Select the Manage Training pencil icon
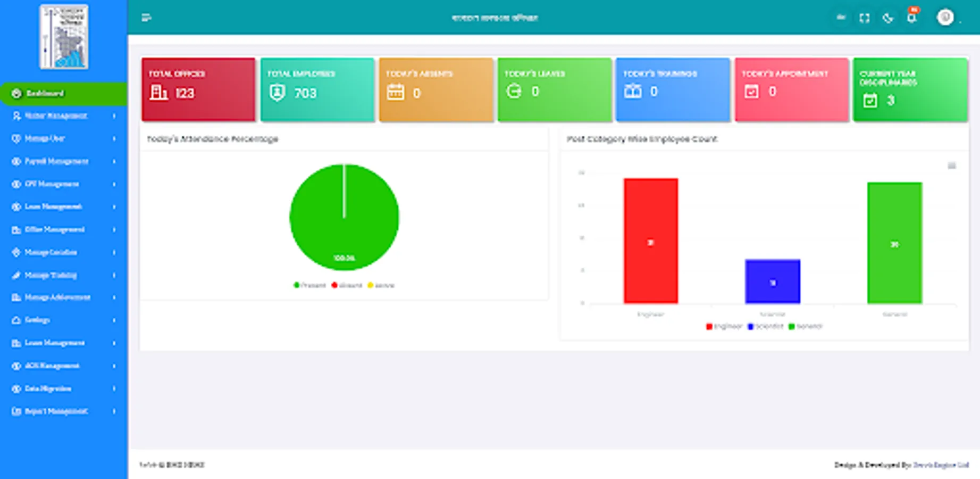This screenshot has width=980, height=479. 16,275
